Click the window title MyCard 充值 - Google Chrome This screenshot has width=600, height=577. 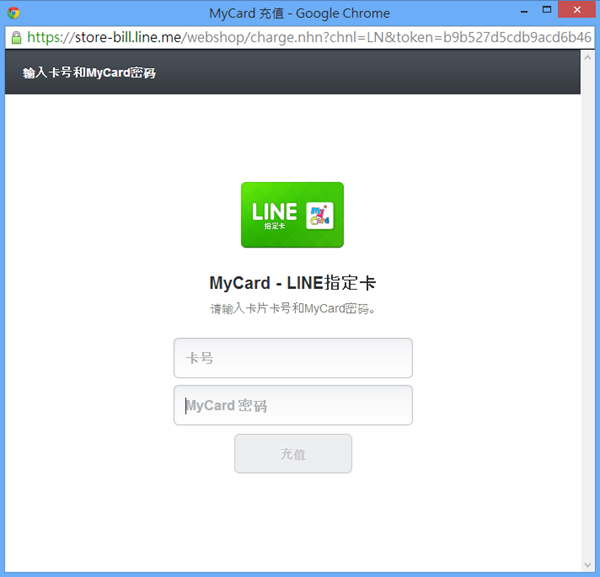pos(300,13)
